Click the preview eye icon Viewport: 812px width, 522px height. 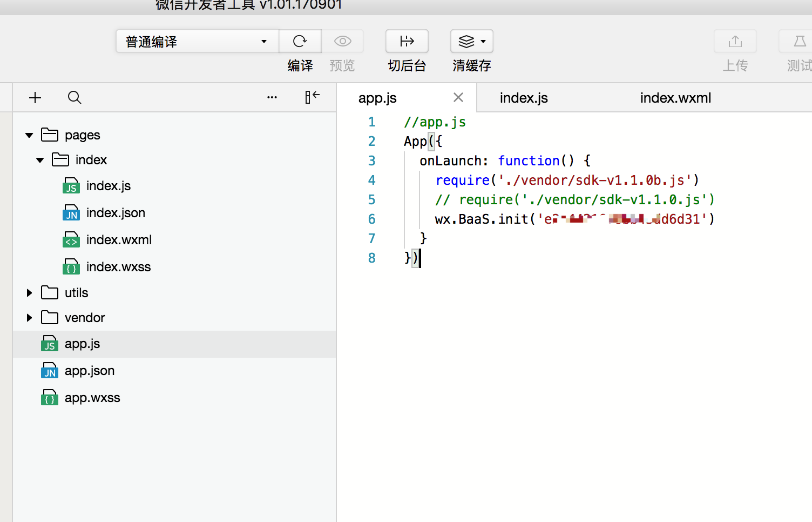point(342,42)
